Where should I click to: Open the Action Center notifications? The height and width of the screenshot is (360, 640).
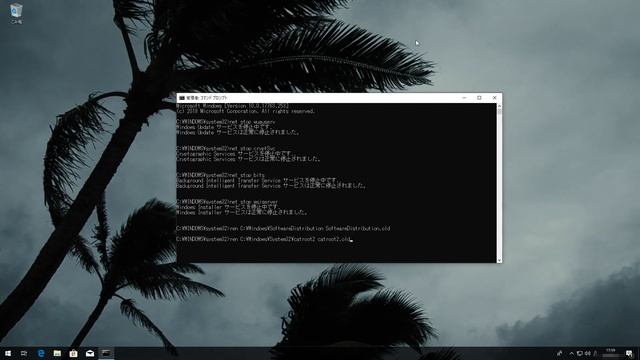pyautogui.click(x=629, y=353)
